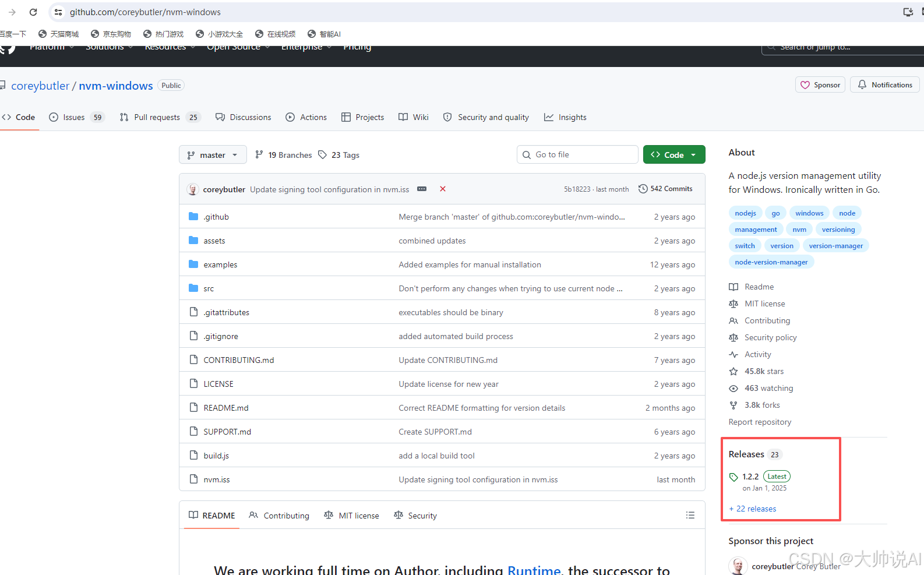This screenshot has width=924, height=575.
Task: View the 3.8k forks link
Action: point(754,405)
